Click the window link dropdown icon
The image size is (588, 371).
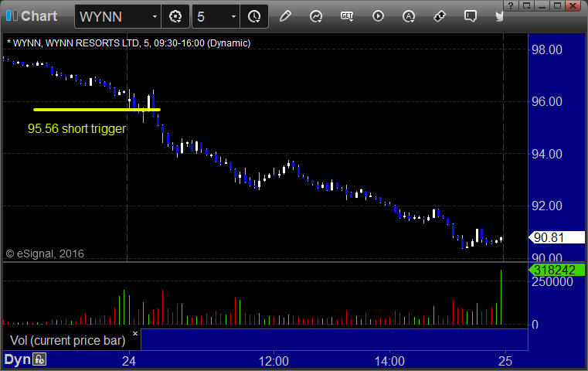(x=526, y=5)
